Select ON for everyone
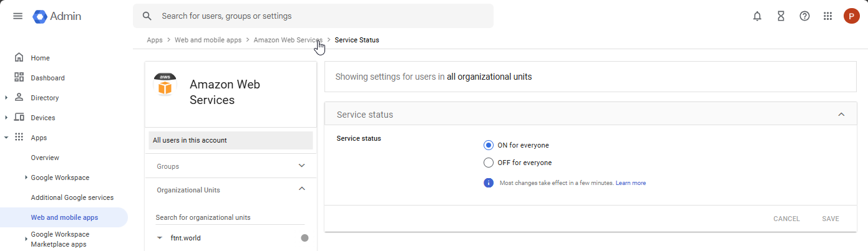 (x=489, y=145)
